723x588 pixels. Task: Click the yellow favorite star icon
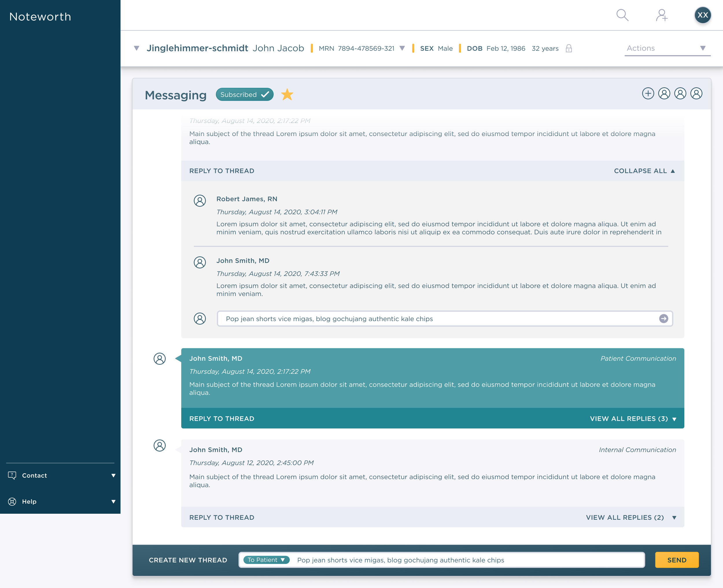tap(287, 94)
